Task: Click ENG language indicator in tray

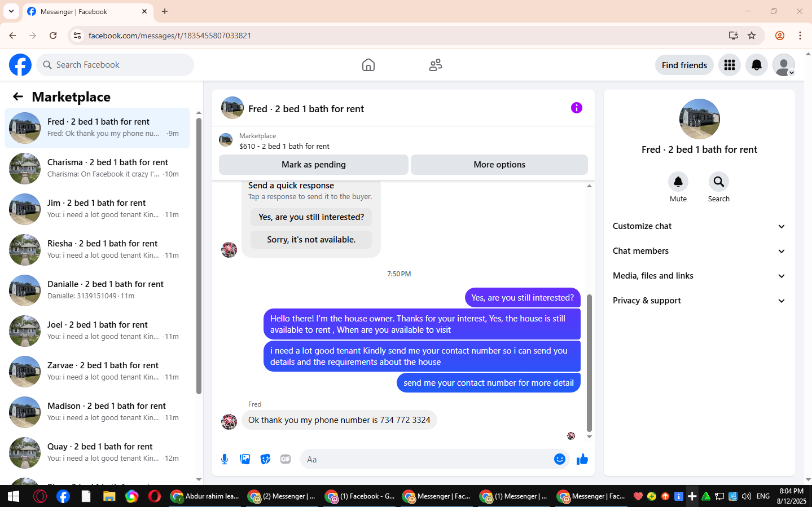Action: (x=763, y=496)
